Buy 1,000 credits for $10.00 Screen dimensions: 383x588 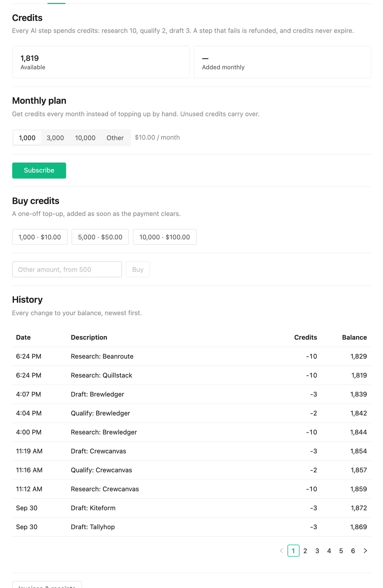pos(40,237)
